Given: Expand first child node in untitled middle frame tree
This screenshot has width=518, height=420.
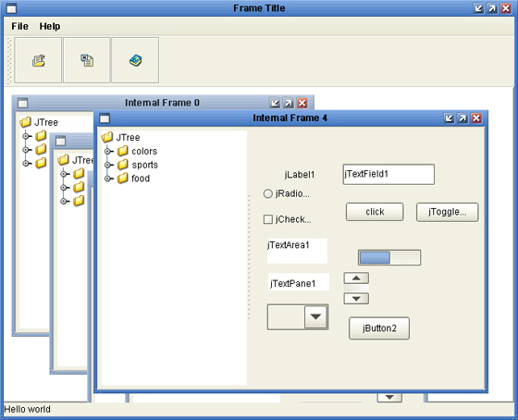Looking at the screenshot, I should click(64, 174).
